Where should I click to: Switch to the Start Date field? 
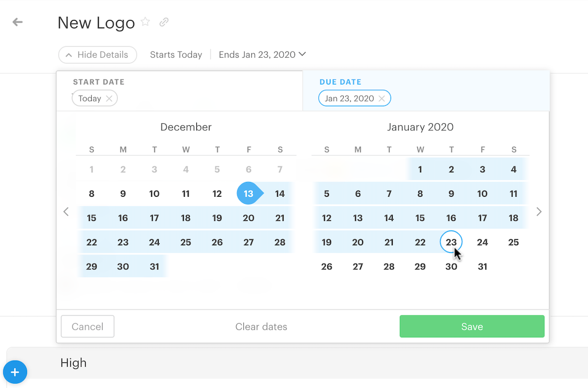(179, 91)
